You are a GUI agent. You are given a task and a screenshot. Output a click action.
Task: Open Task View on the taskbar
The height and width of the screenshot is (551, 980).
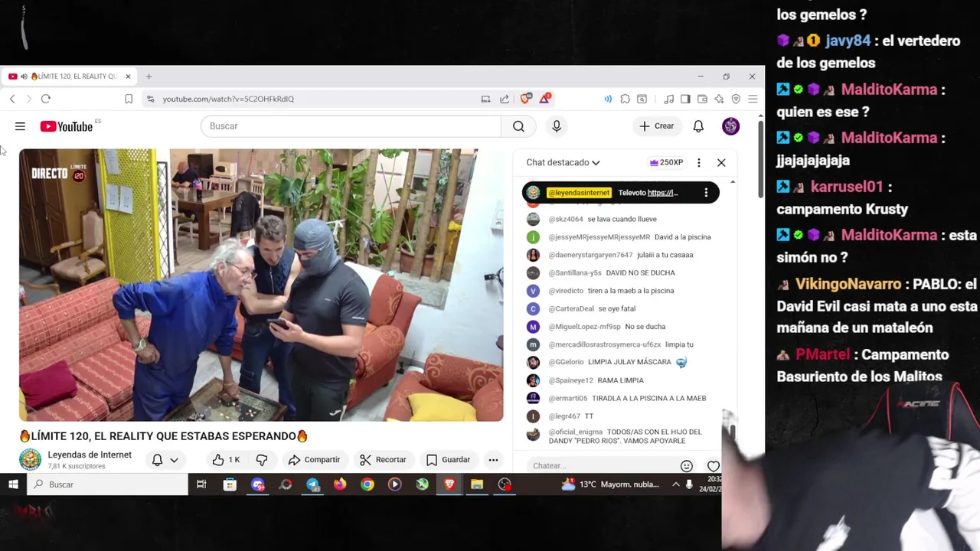(201, 484)
